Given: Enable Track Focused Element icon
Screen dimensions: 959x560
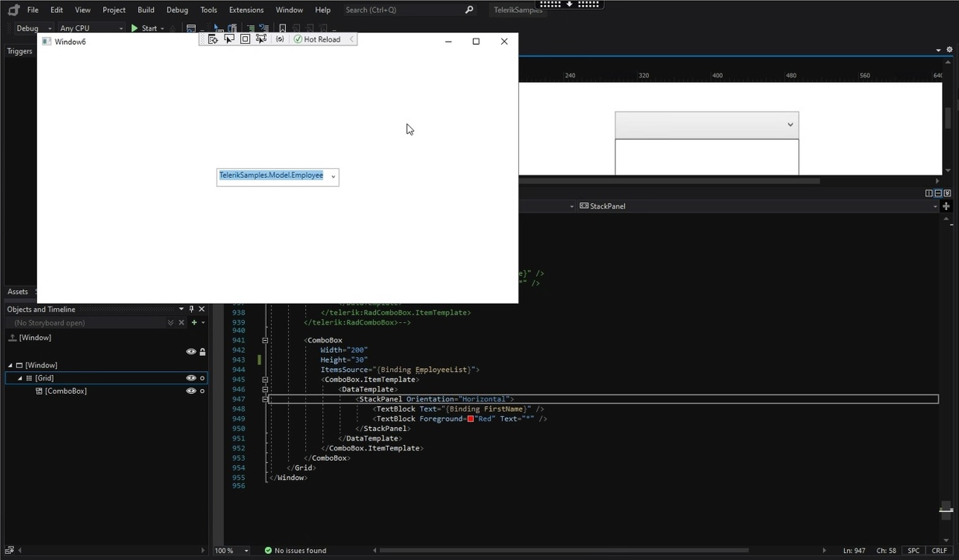Looking at the screenshot, I should click(261, 39).
